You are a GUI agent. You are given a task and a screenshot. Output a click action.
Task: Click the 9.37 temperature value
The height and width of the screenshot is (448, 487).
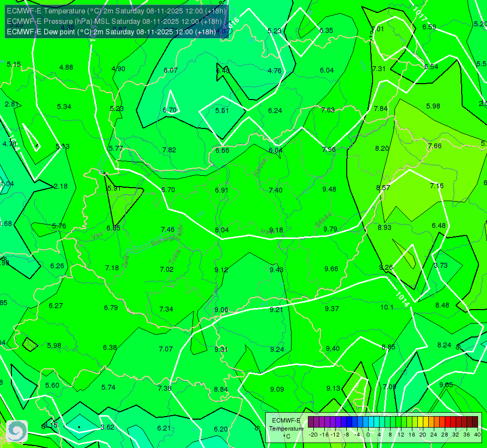click(332, 309)
